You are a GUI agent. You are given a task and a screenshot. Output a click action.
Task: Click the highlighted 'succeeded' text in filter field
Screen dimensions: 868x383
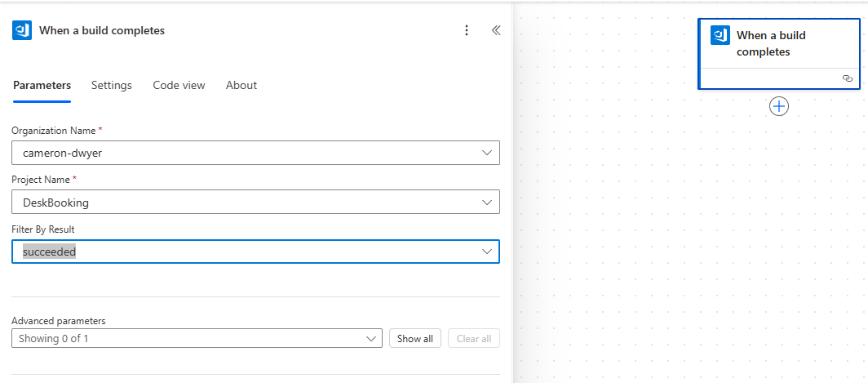49,252
